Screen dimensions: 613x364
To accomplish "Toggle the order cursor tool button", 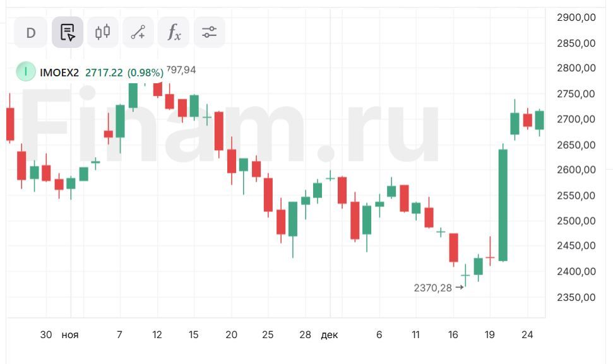I will [67, 32].
